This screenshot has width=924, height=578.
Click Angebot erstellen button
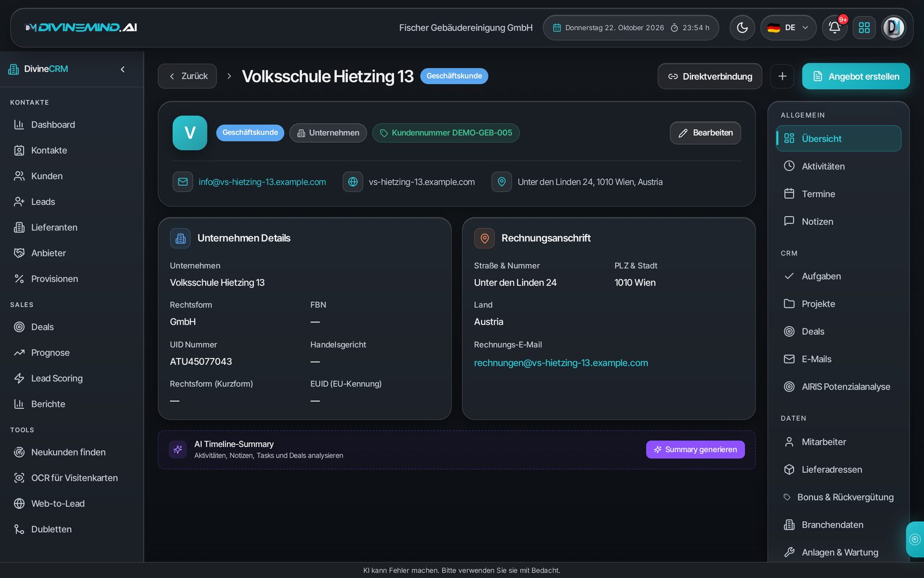tap(856, 76)
